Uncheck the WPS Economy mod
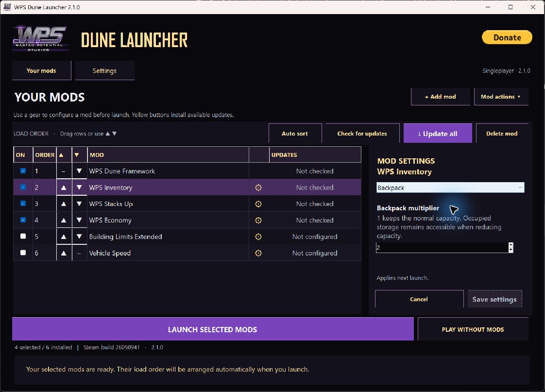This screenshot has height=392, width=545. 23,220
